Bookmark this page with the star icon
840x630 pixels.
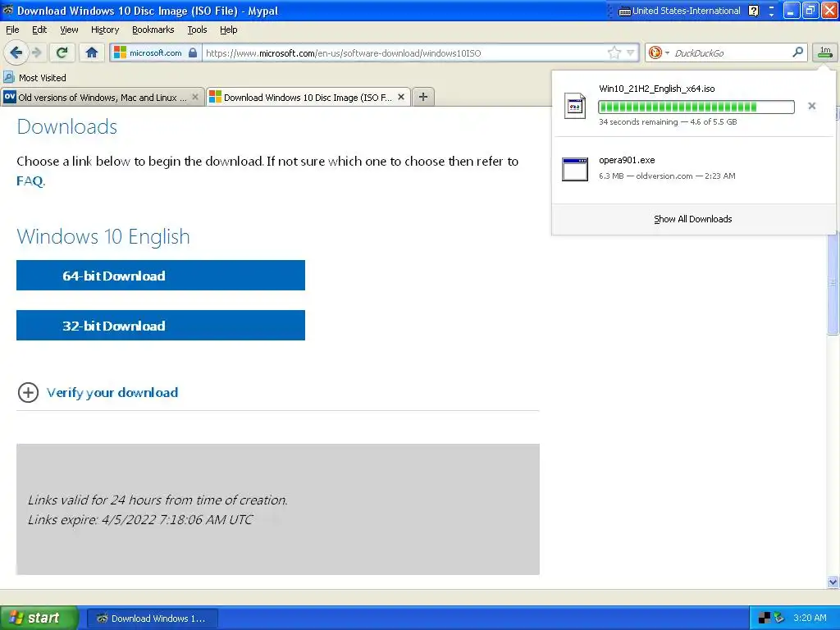click(614, 52)
